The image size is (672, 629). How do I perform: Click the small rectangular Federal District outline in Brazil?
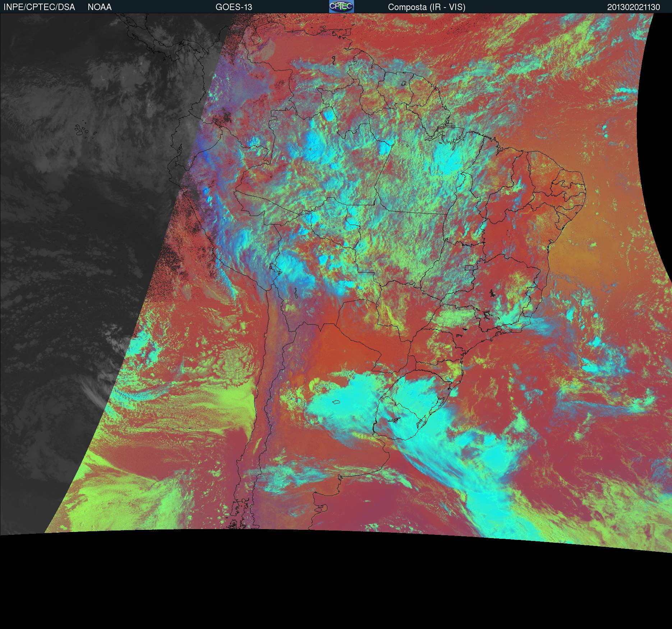(x=469, y=267)
